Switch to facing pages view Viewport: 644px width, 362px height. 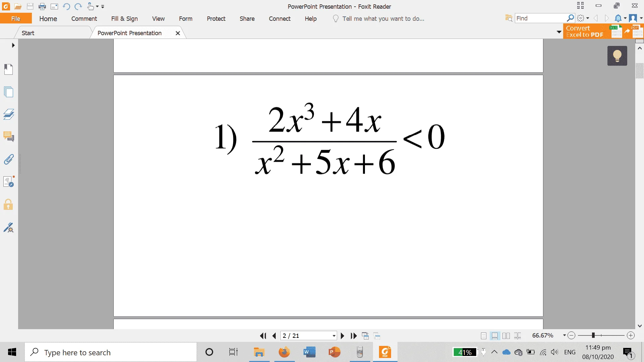click(x=506, y=336)
